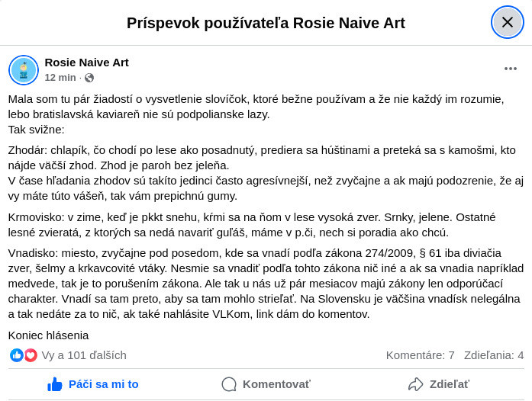Click the share arrow icon
The width and height of the screenshot is (532, 401).
415,384
